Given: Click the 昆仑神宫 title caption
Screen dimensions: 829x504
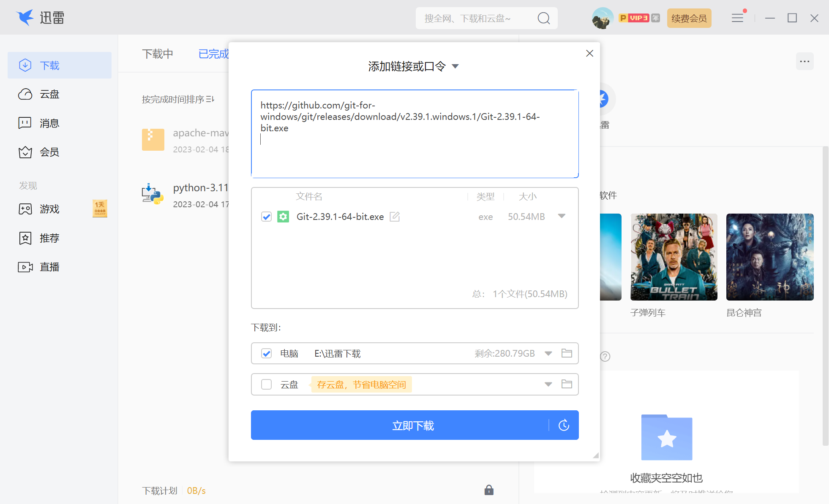Looking at the screenshot, I should pos(744,313).
